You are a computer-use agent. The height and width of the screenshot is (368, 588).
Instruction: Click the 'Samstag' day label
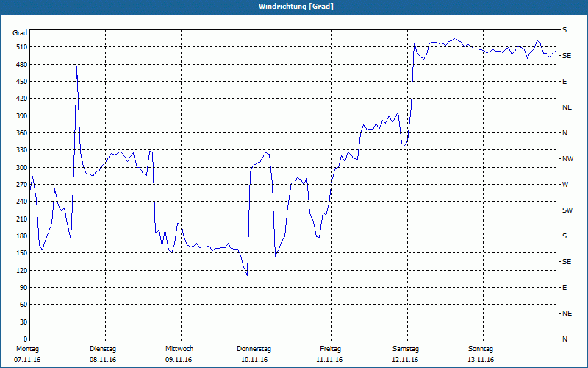[x=406, y=349]
